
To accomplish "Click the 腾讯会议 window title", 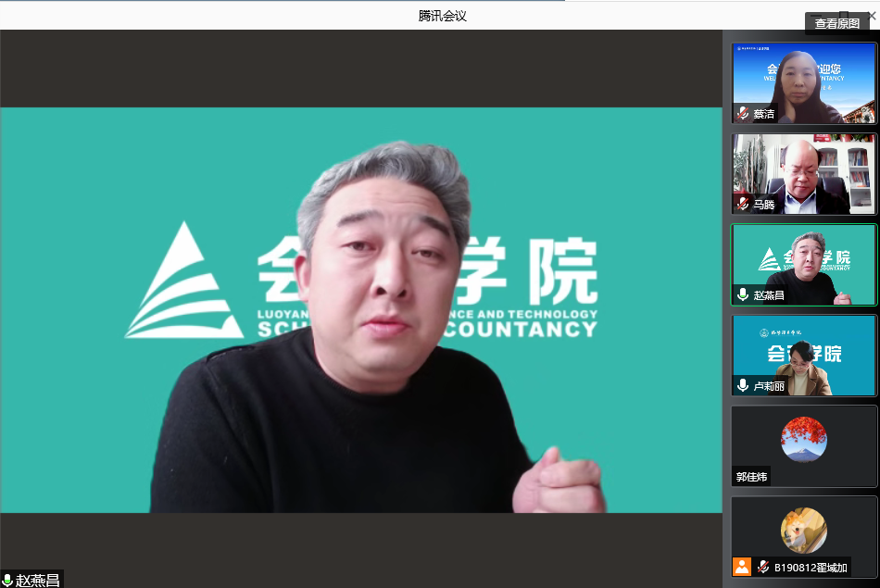I will (442, 16).
